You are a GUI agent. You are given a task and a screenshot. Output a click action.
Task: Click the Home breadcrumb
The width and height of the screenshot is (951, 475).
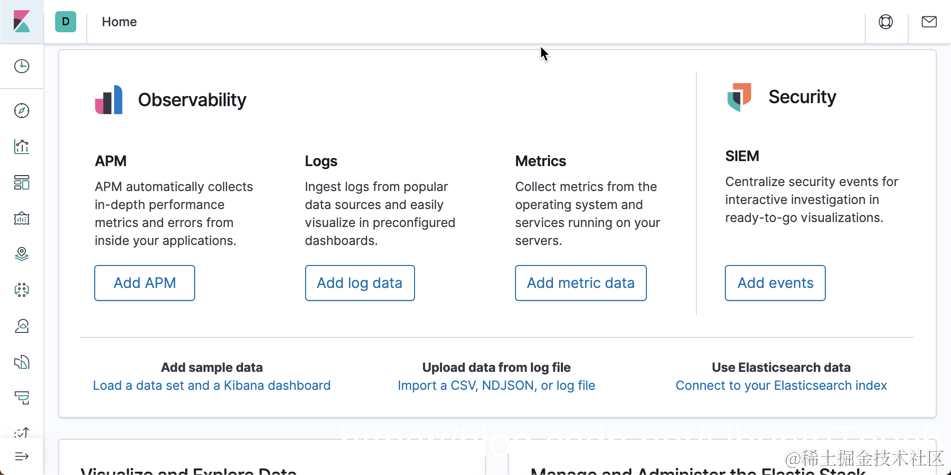[119, 22]
